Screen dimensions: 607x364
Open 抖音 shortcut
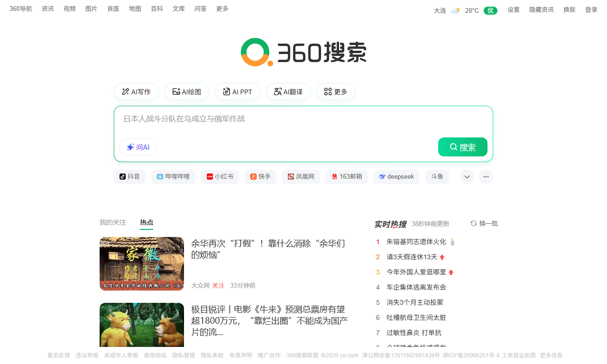tap(129, 177)
